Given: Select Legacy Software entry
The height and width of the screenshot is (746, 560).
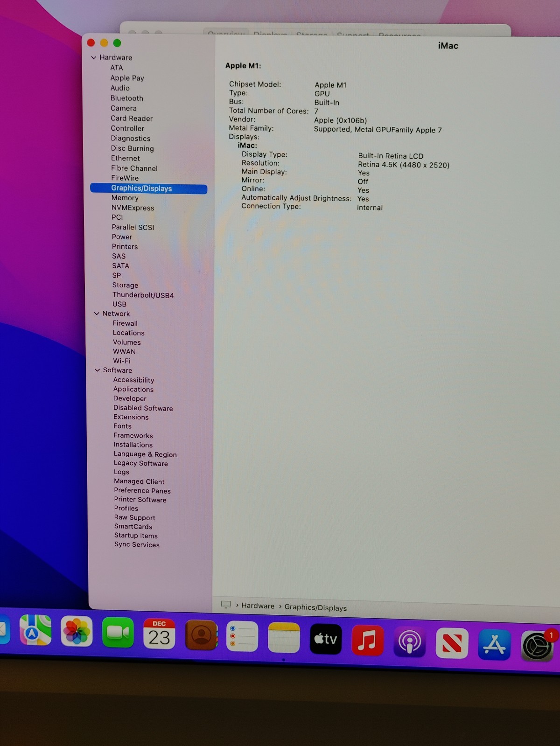Looking at the screenshot, I should (141, 463).
